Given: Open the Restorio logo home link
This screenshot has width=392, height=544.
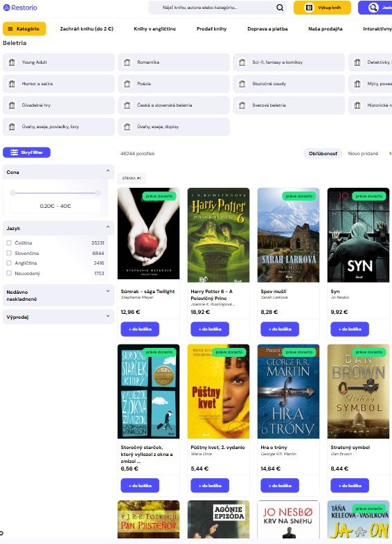Looking at the screenshot, I should pyautogui.click(x=20, y=8).
